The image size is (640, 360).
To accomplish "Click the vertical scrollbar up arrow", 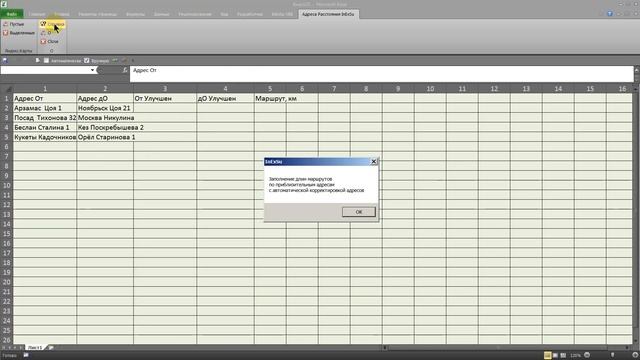I will [x=636, y=89].
